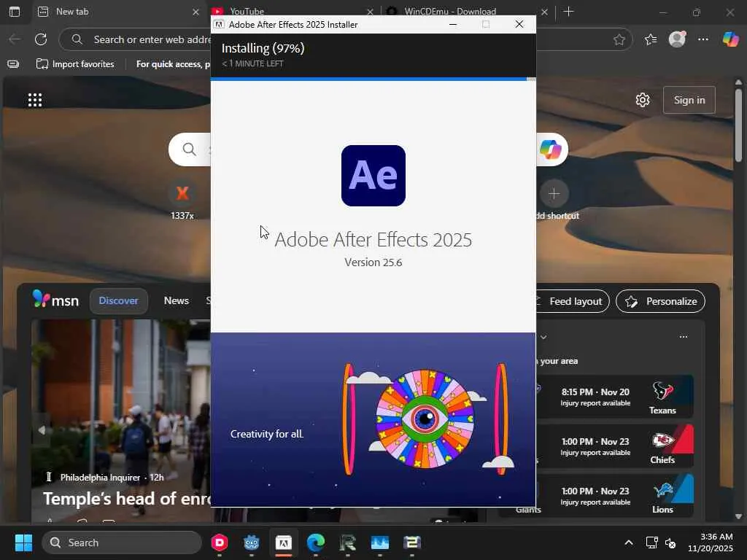Click the "Version 25.6" text

(x=373, y=262)
